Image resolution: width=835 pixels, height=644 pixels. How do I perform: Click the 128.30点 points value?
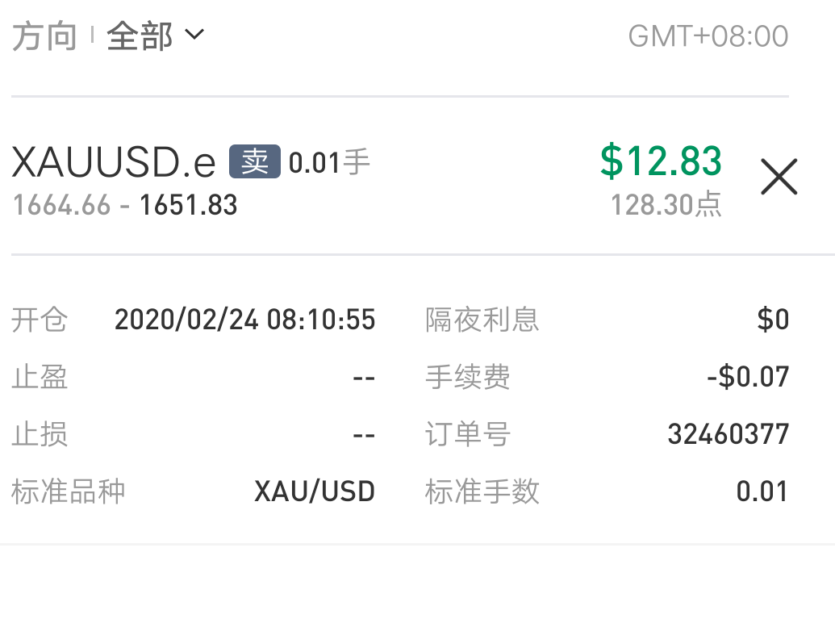(x=666, y=205)
